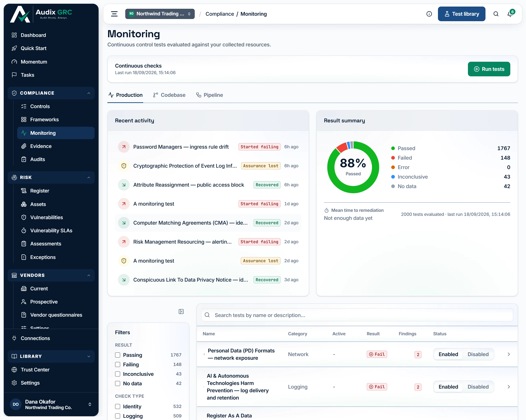This screenshot has width=526, height=420.
Task: Open notifications bell with badge 6
Action: click(510, 14)
